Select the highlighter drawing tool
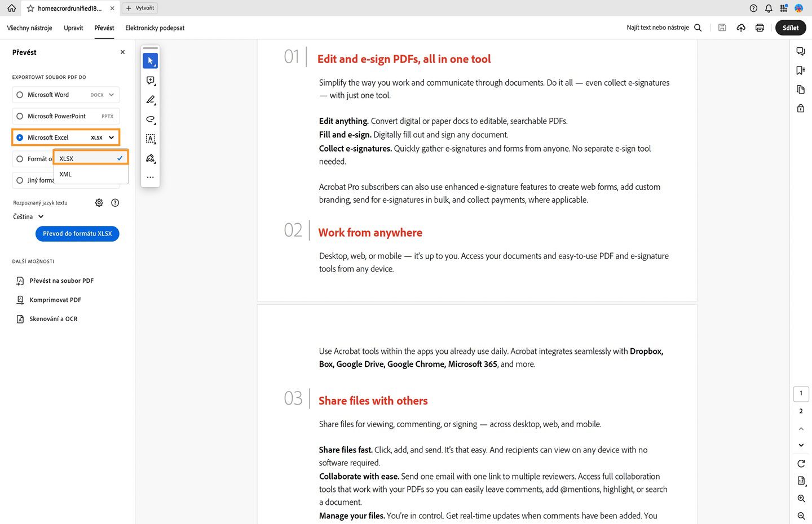The image size is (812, 524). tap(150, 100)
